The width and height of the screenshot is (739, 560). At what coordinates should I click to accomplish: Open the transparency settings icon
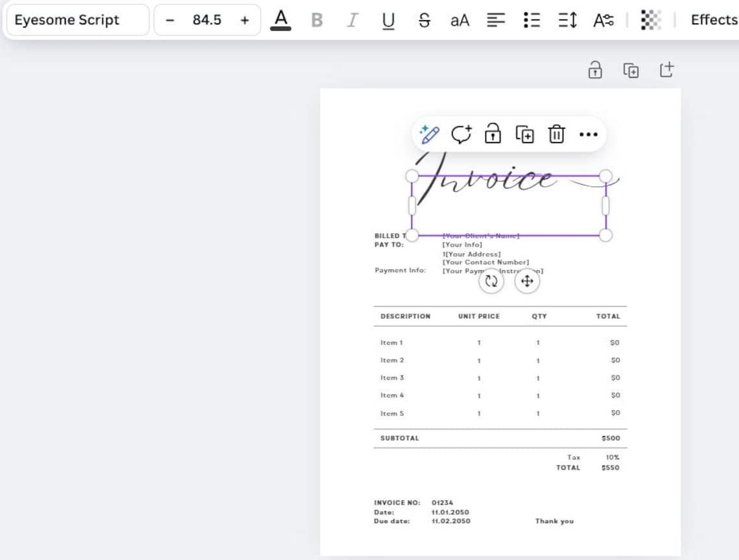click(651, 20)
